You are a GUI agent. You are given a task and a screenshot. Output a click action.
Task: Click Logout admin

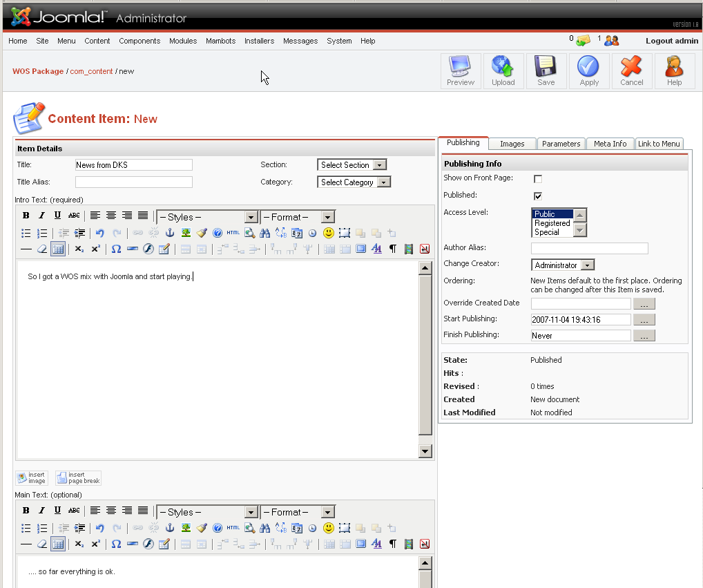tap(672, 41)
